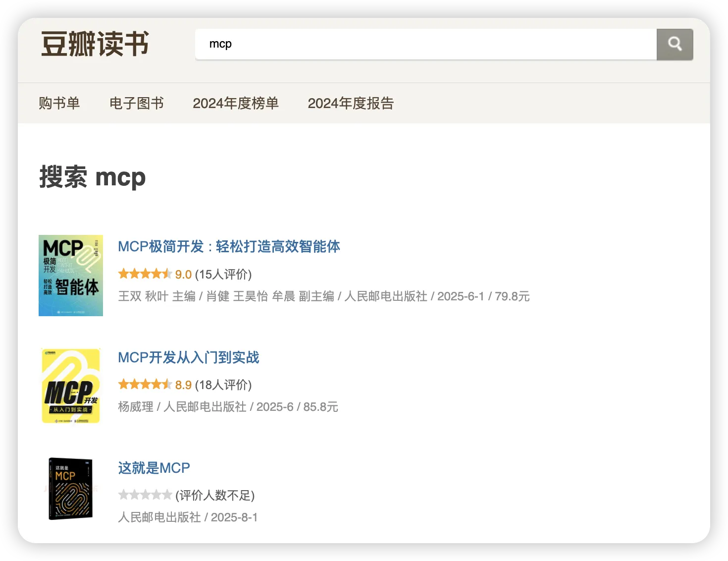Click the (18人评价) rating count
The height and width of the screenshot is (561, 728).
(223, 385)
